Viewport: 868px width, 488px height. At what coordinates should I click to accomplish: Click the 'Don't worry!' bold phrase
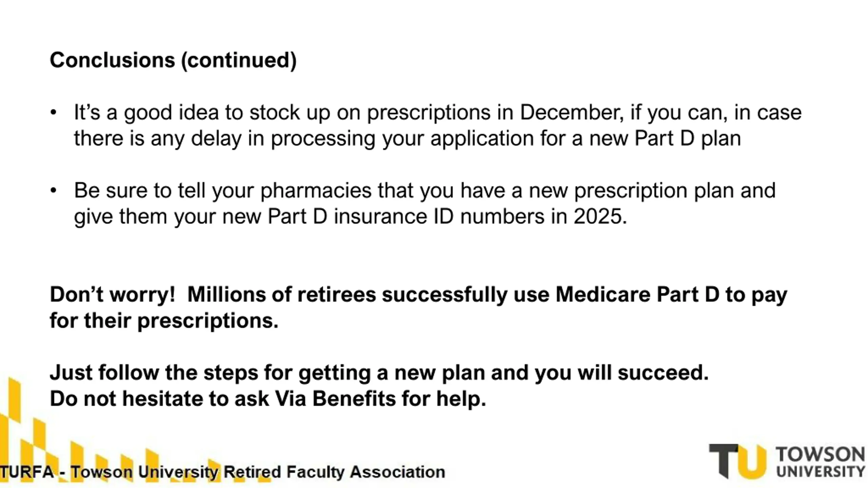pyautogui.click(x=113, y=294)
